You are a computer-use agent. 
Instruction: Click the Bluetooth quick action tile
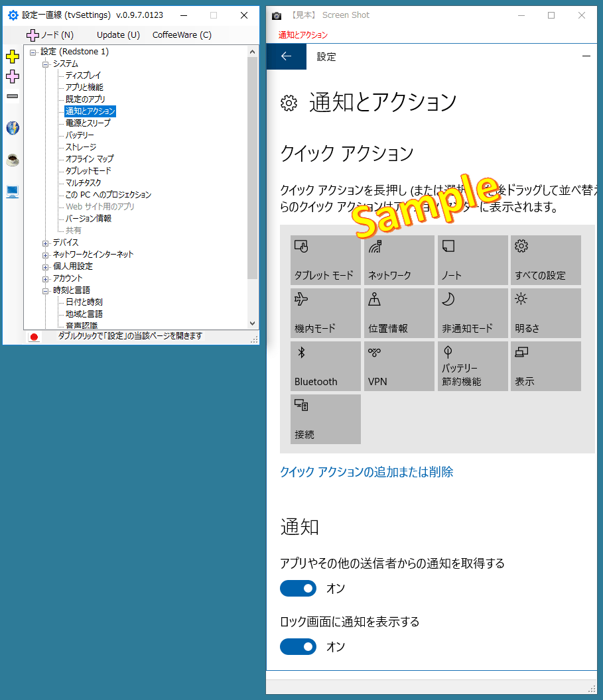(x=326, y=366)
